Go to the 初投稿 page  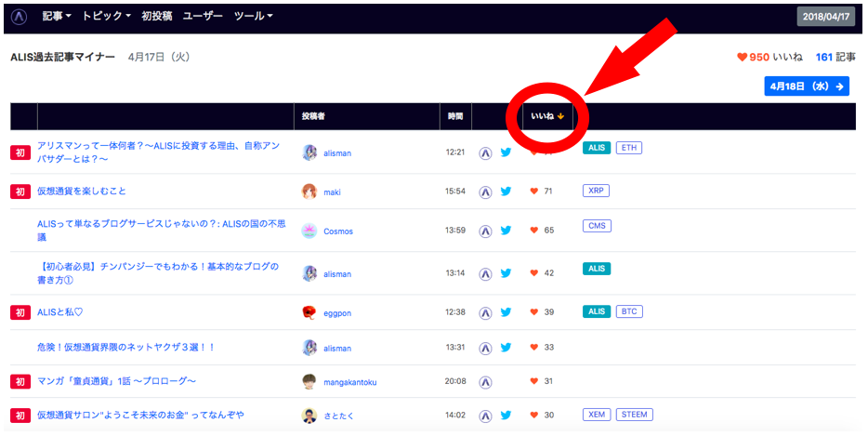tap(157, 16)
